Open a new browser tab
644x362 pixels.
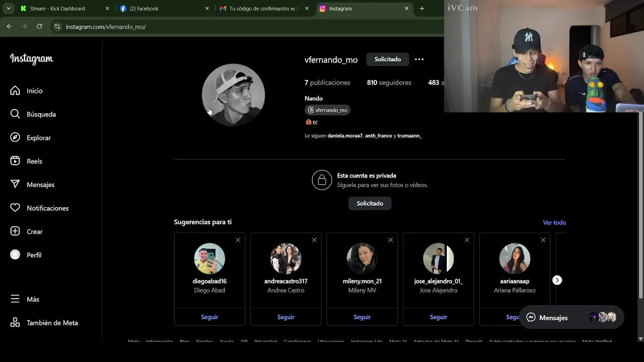click(x=422, y=9)
